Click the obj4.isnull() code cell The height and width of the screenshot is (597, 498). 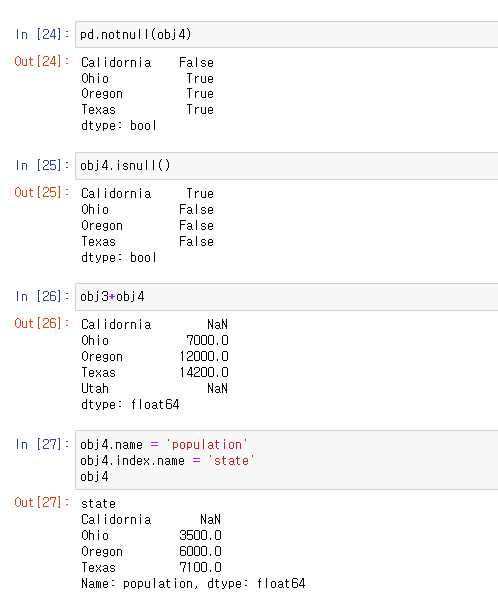287,166
